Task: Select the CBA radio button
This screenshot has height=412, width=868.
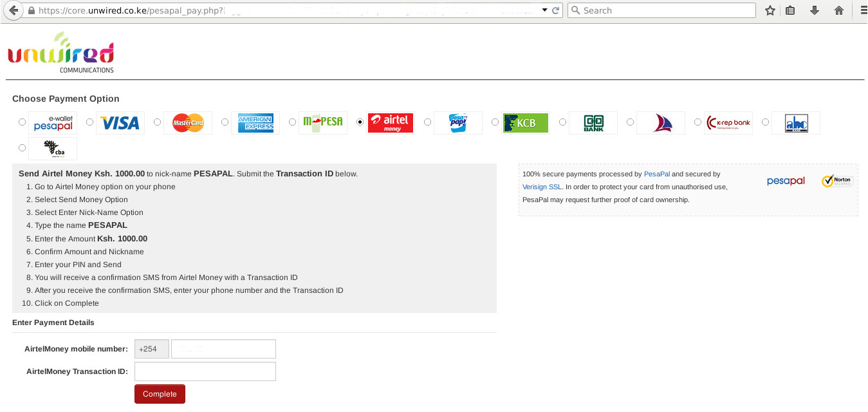Action: point(23,147)
